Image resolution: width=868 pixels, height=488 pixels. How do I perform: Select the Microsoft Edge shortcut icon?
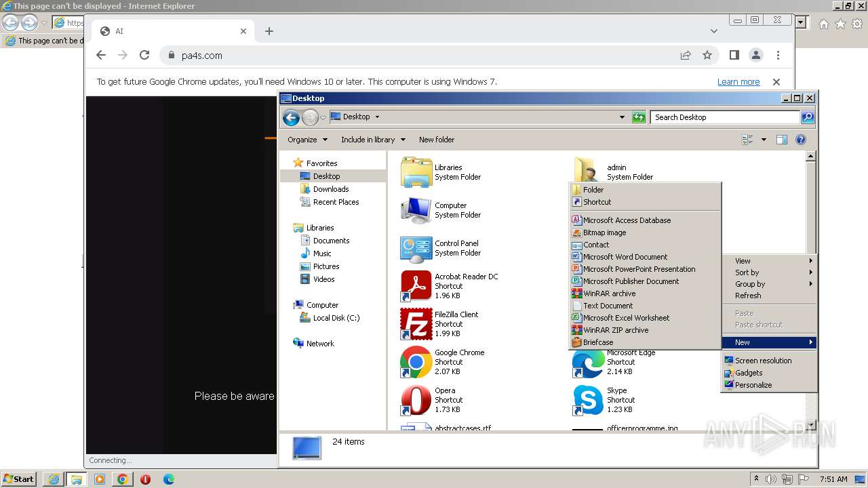tap(588, 365)
